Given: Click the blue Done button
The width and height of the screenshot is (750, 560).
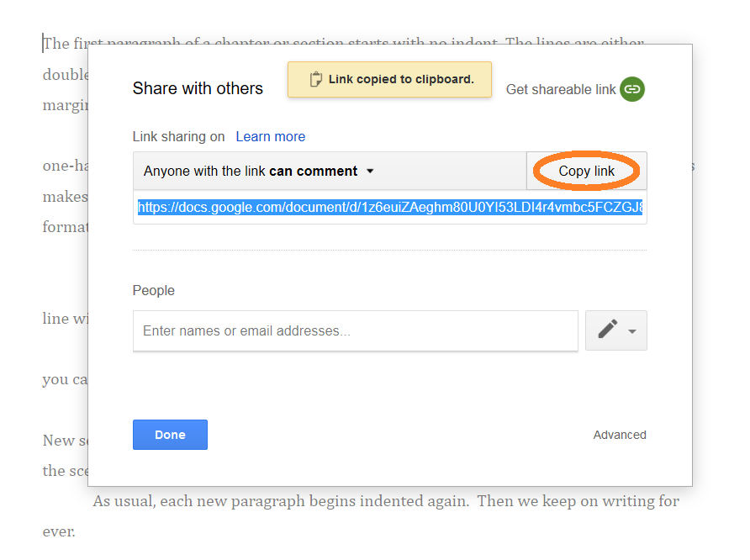Looking at the screenshot, I should point(170,435).
